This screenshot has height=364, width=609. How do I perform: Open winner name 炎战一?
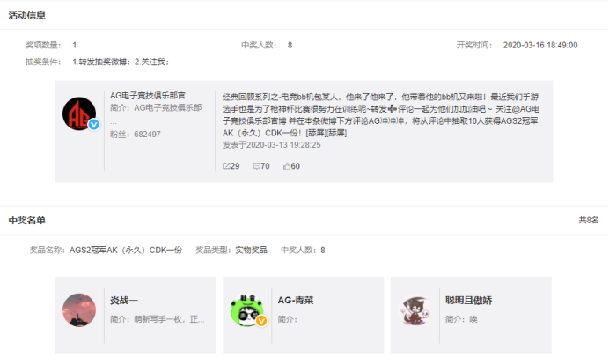pyautogui.click(x=124, y=301)
